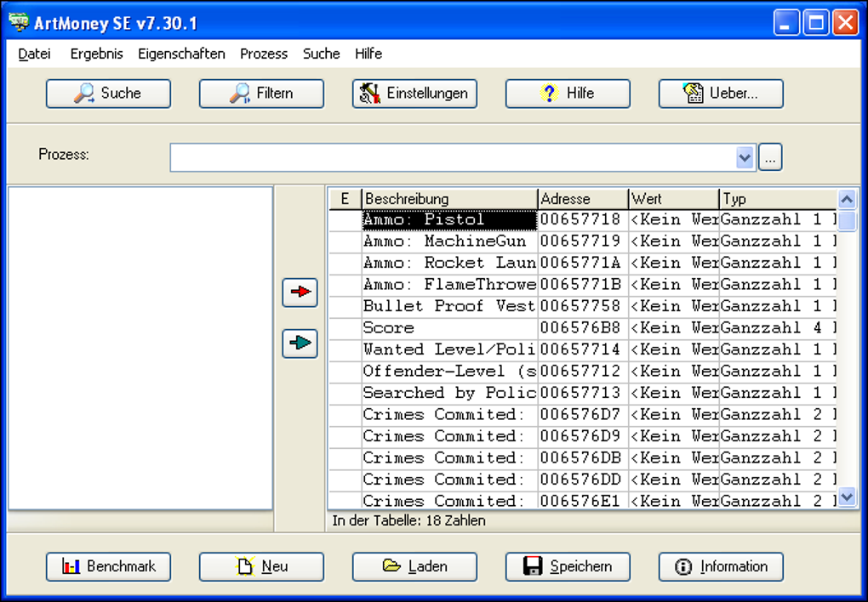Click the red arrow transfer icon

pos(300,292)
